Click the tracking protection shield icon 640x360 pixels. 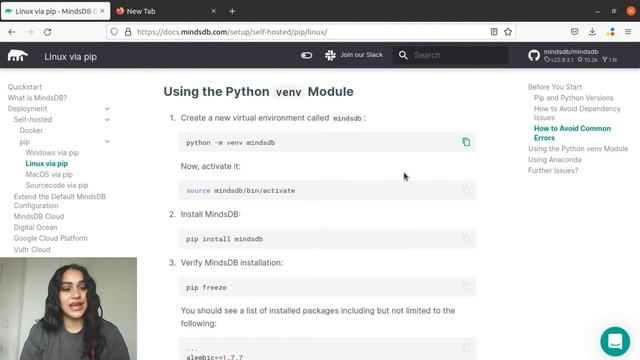114,32
